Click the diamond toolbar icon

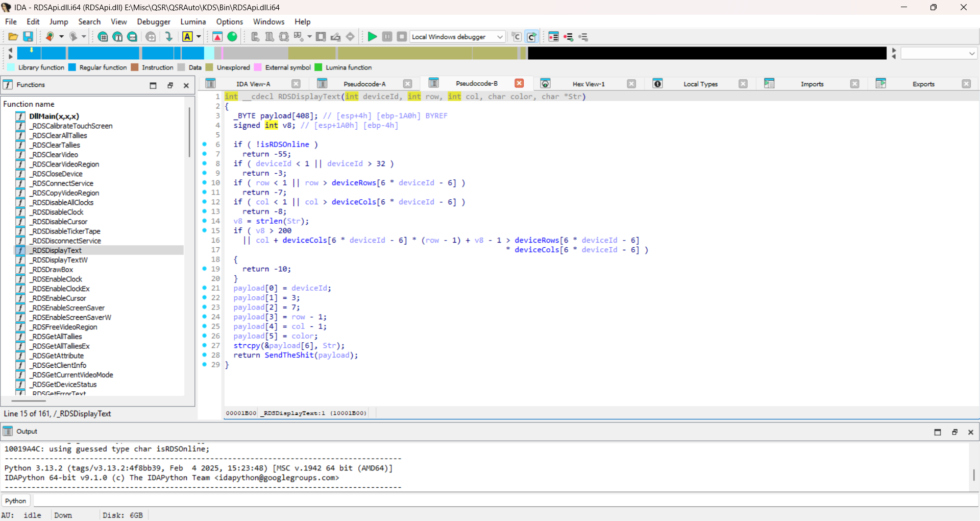click(350, 37)
